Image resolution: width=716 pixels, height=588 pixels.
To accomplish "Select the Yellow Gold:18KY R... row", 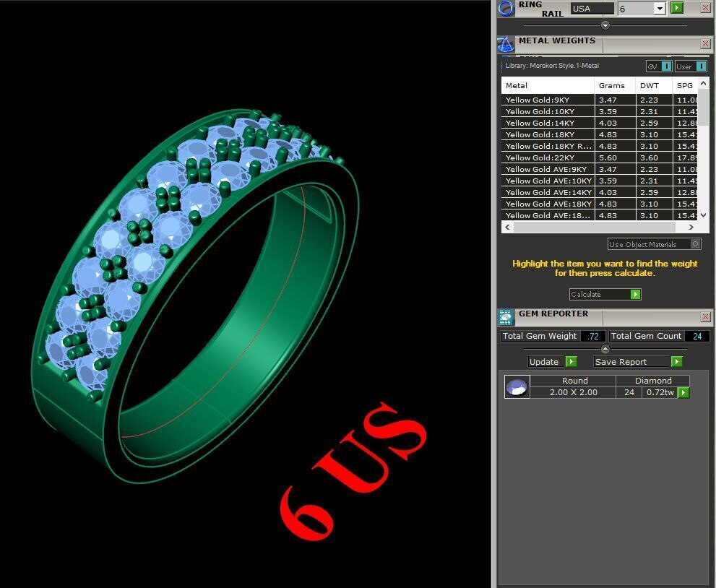I will click(x=599, y=146).
